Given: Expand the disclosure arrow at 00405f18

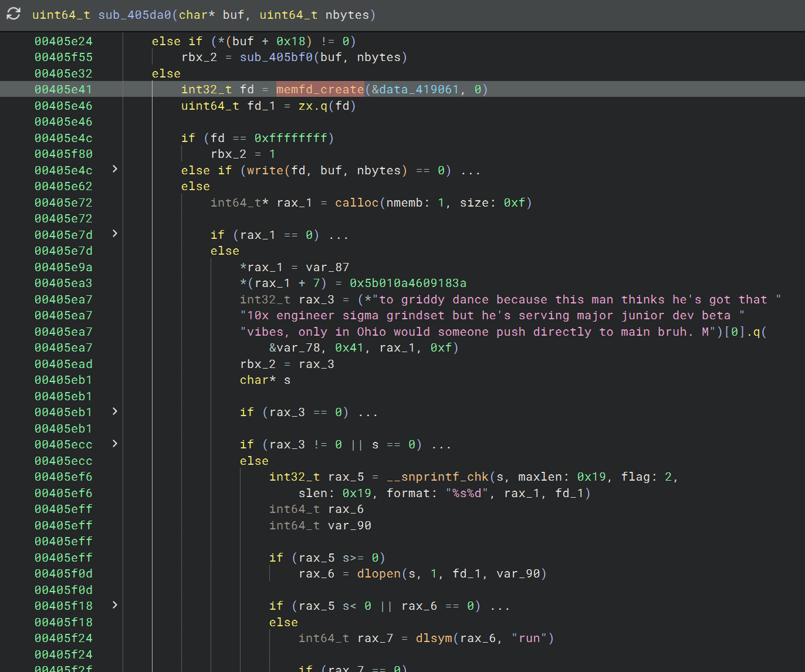Looking at the screenshot, I should tap(114, 605).
